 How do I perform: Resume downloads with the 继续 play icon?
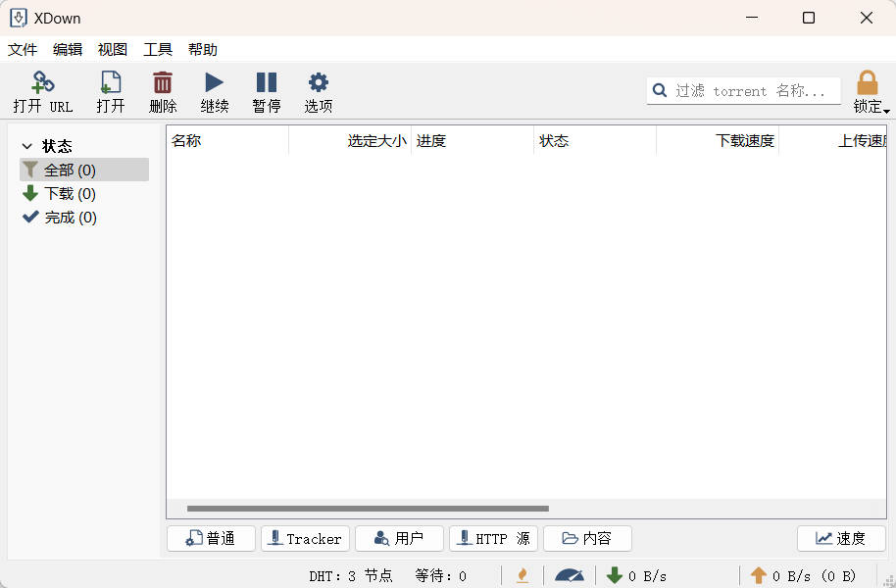click(214, 91)
